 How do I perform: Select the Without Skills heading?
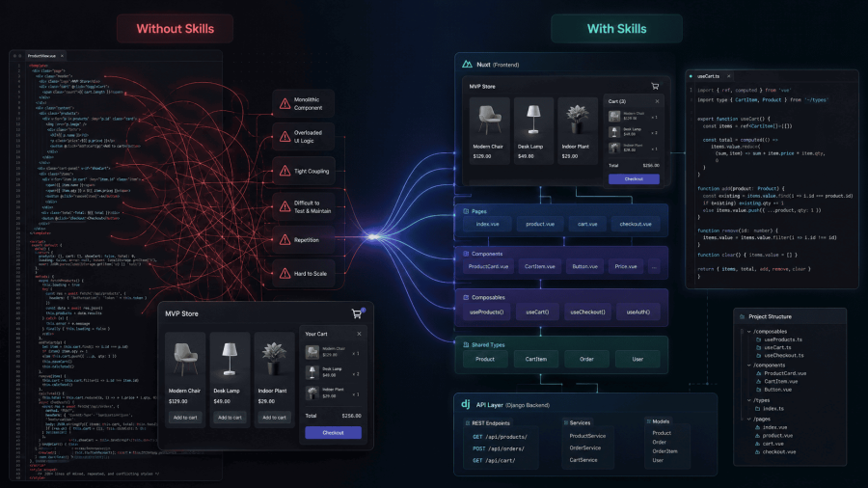[x=175, y=29]
